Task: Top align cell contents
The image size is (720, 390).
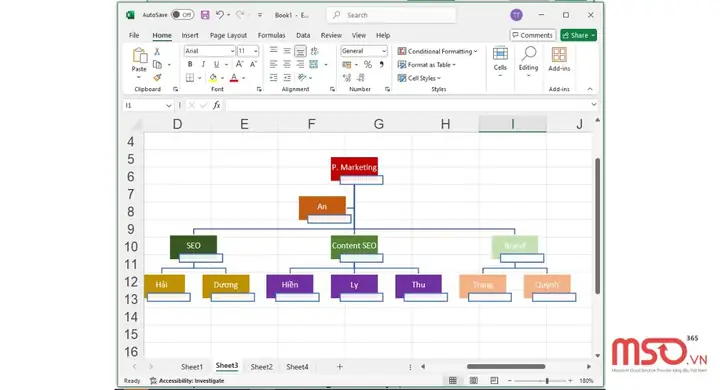Action: click(x=274, y=51)
